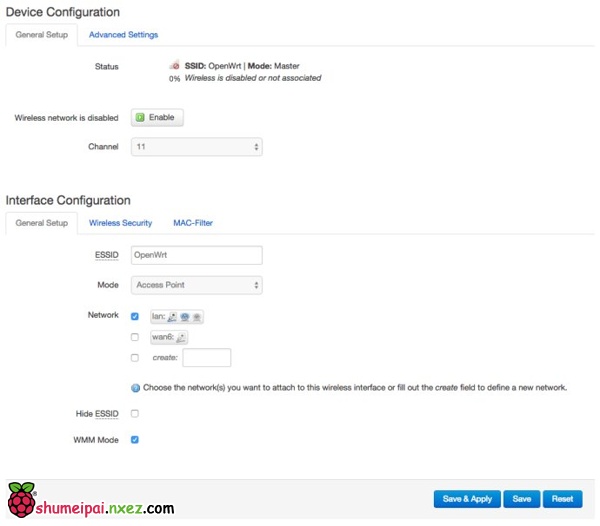The width and height of the screenshot is (600, 526).
Task: Check the wan6 network checkbox
Action: [x=135, y=337]
